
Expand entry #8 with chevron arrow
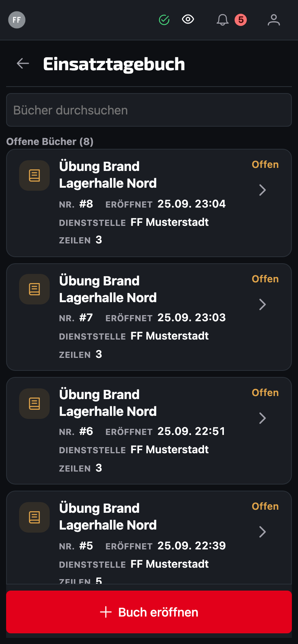(x=262, y=190)
